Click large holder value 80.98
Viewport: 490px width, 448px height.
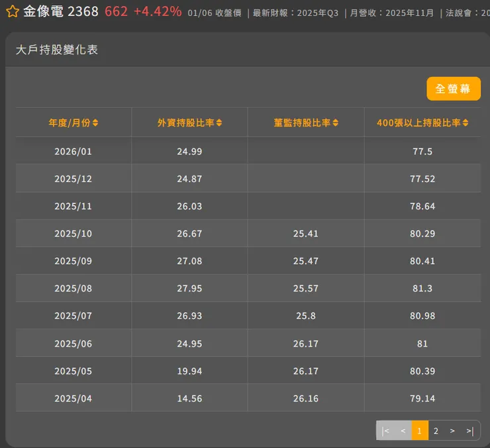[x=422, y=316]
